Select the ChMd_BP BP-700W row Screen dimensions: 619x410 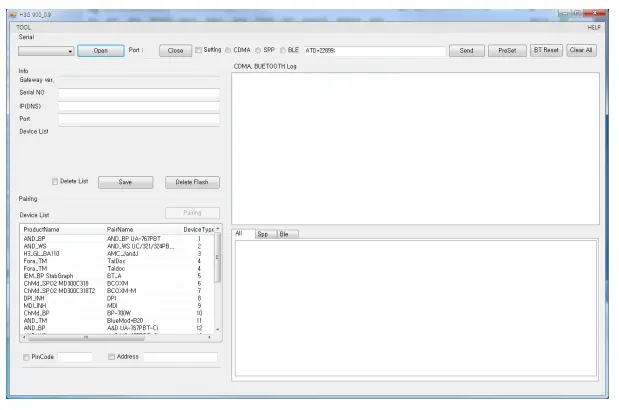click(117, 313)
